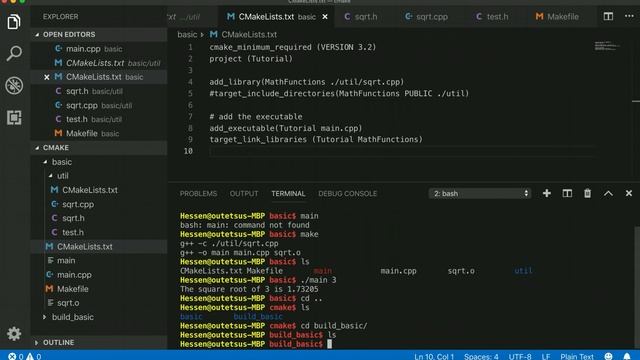Open the Manage gear settings icon

14,333
